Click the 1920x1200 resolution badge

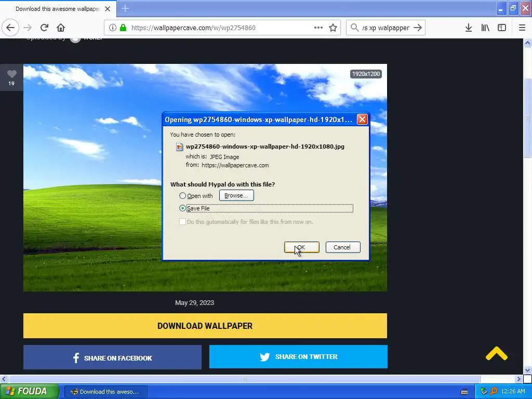tap(366, 74)
